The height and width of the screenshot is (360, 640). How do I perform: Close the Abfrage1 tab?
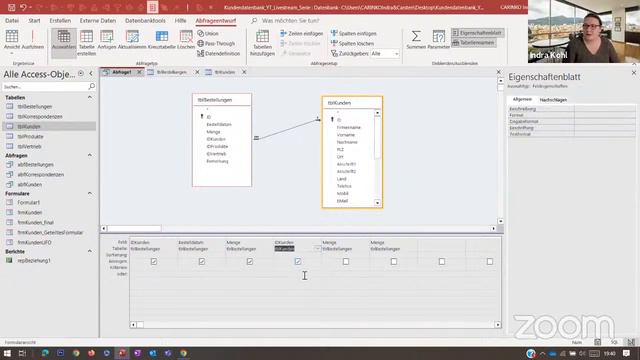(139, 72)
